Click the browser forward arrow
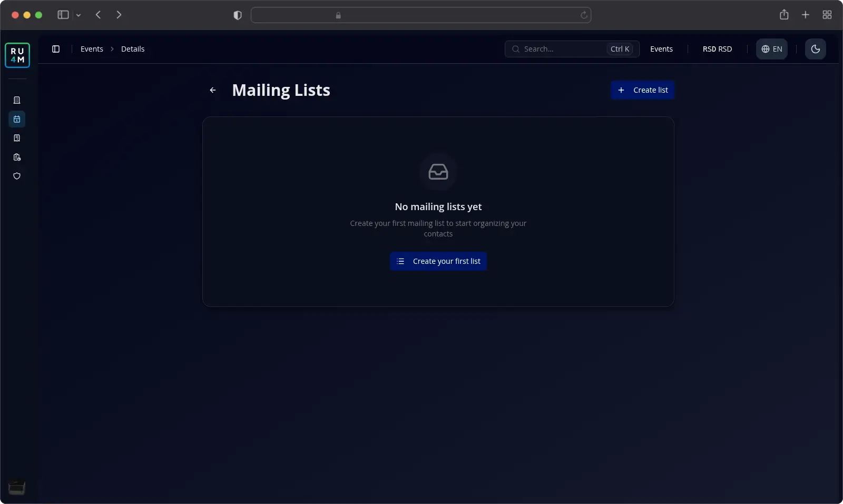Image resolution: width=843 pixels, height=504 pixels. [119, 15]
